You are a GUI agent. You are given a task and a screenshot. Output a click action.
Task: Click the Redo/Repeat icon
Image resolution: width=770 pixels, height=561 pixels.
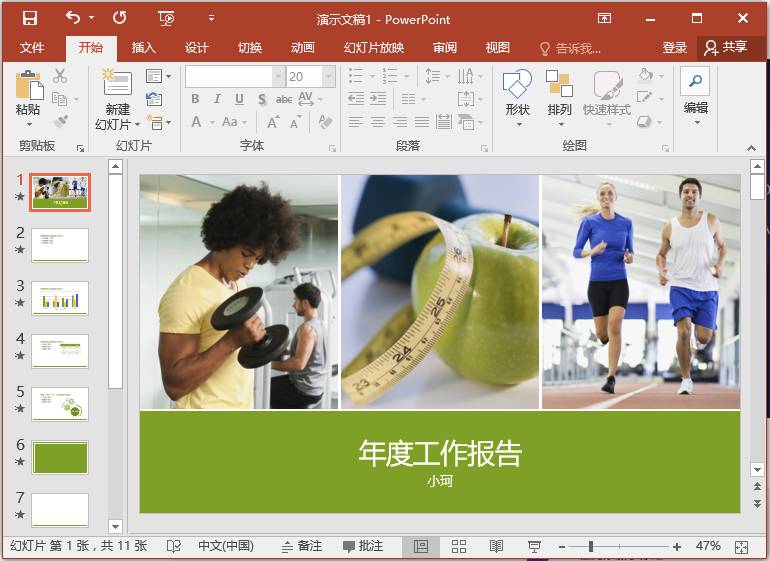[119, 18]
